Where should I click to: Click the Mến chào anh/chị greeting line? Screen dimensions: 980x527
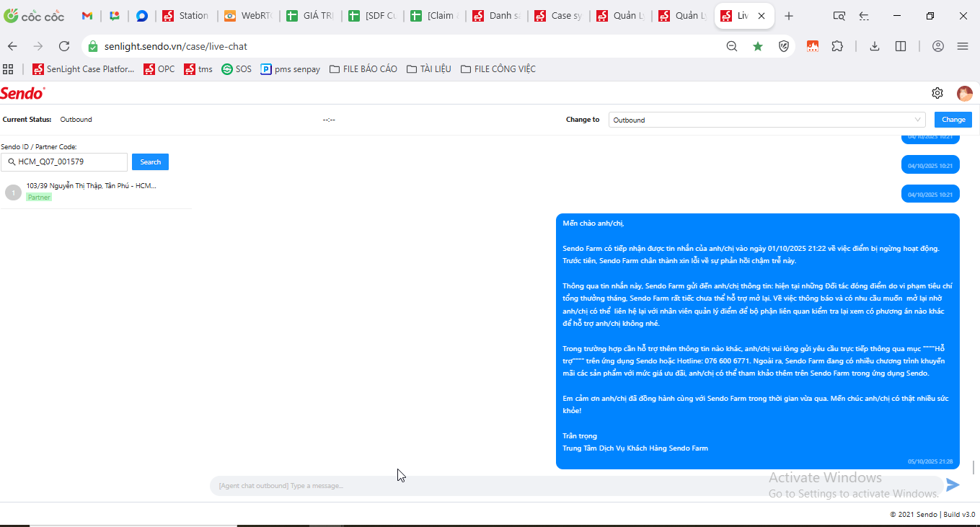coord(593,223)
